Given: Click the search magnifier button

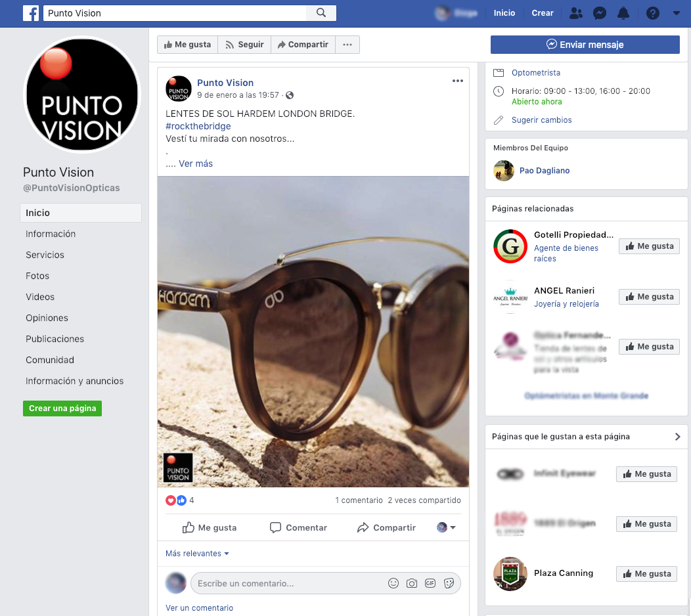Looking at the screenshot, I should (321, 12).
